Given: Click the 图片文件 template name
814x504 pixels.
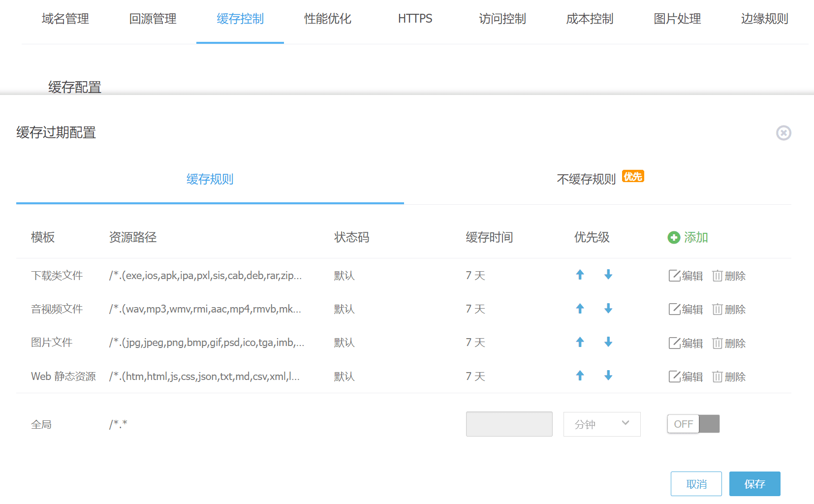Looking at the screenshot, I should pyautogui.click(x=52, y=343).
